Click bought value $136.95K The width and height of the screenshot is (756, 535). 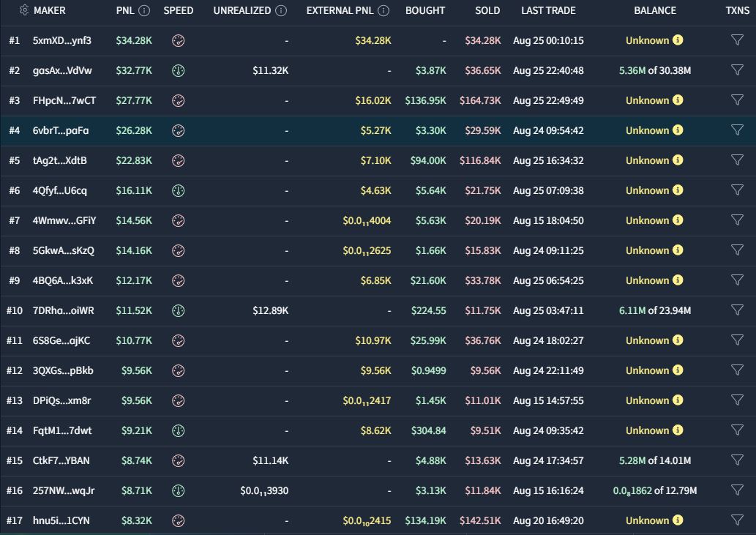[425, 101]
